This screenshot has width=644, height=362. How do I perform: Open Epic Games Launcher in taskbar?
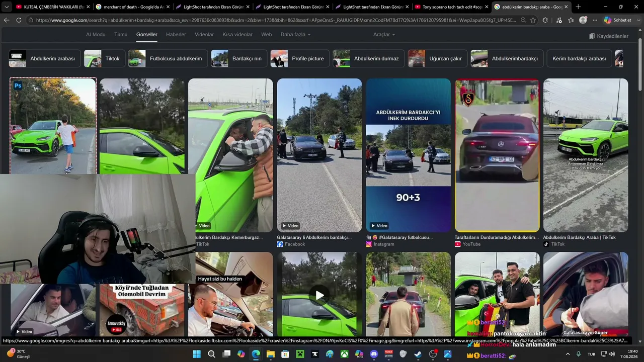point(315,354)
